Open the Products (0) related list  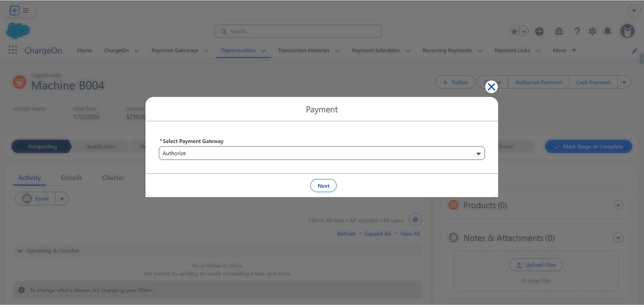[x=485, y=205]
